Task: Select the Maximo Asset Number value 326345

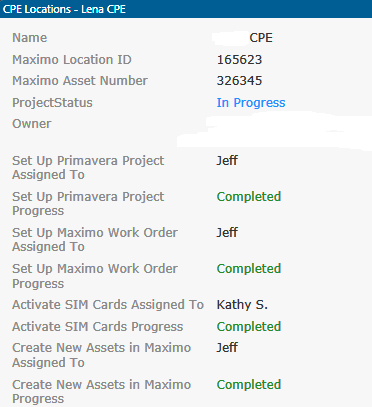Action: (x=239, y=81)
